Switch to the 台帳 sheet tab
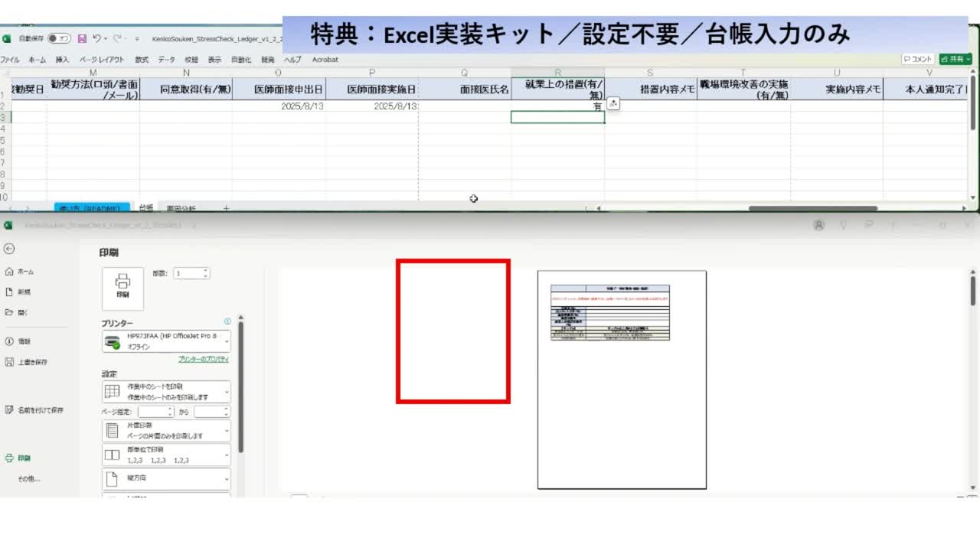This screenshot has width=980, height=551. 145,207
